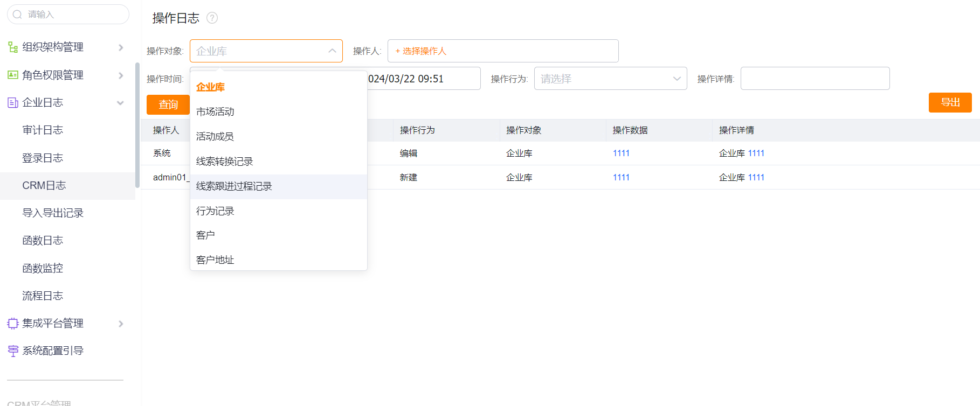Collapse the 企业日志 section chevron
Screen dimensions: 980x406
pyautogui.click(x=120, y=103)
